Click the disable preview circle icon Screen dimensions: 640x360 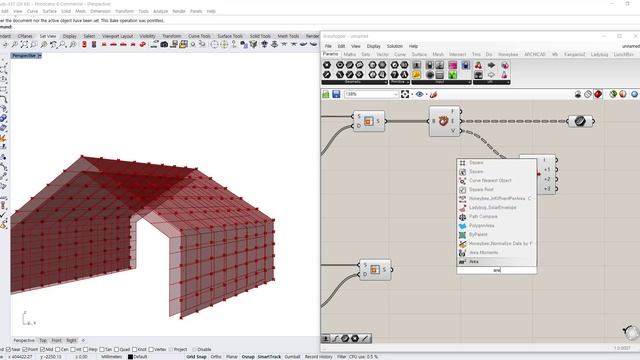coord(588,94)
